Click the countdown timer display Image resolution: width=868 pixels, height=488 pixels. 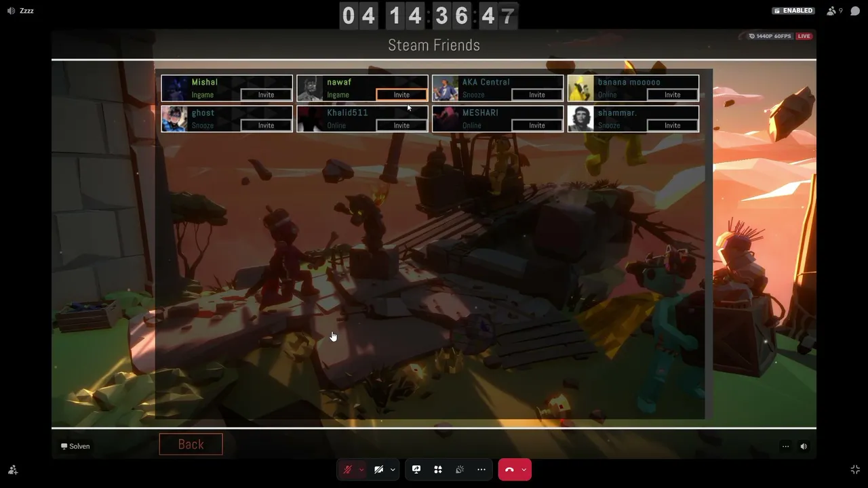tap(429, 16)
